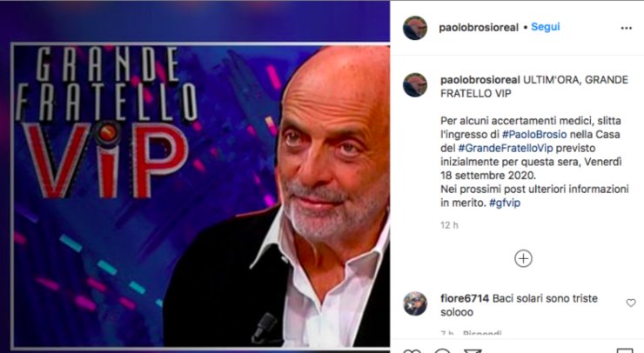Tap the comment bubble icon under the post

[x=443, y=351]
